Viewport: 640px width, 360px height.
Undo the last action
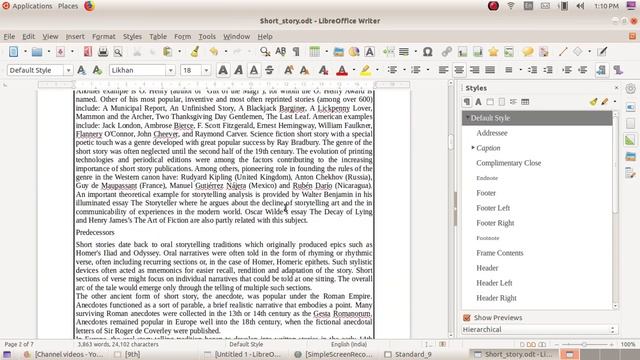[213, 52]
